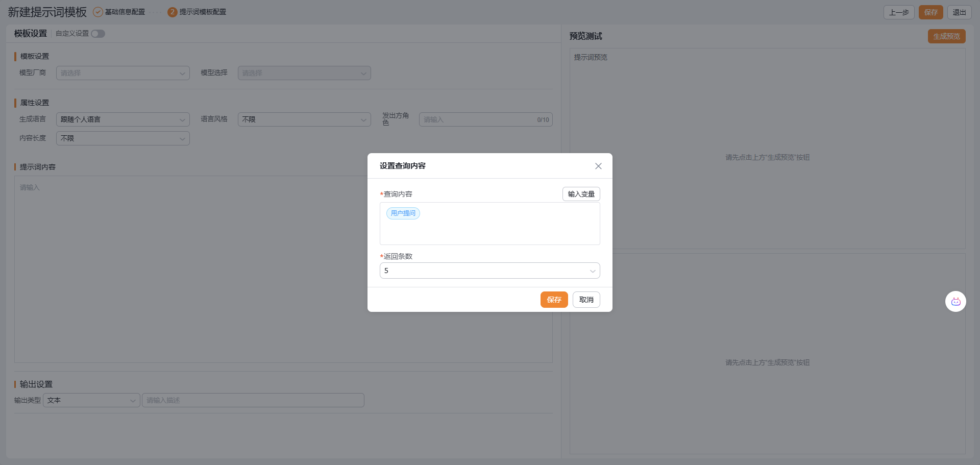Click the 生成预览 button

coord(946,36)
